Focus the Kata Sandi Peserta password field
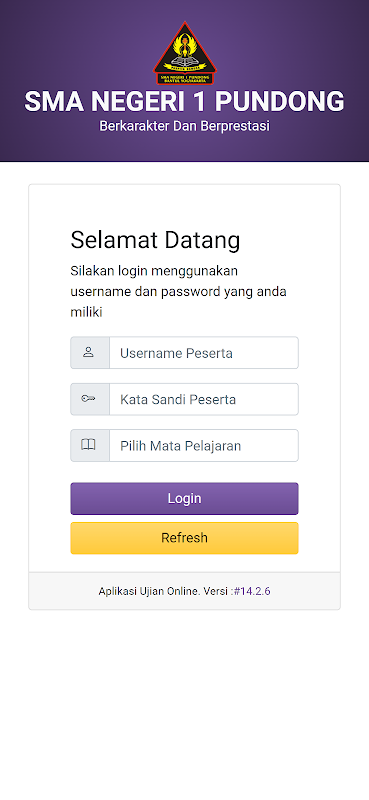The height and width of the screenshot is (800, 369). [x=204, y=399]
